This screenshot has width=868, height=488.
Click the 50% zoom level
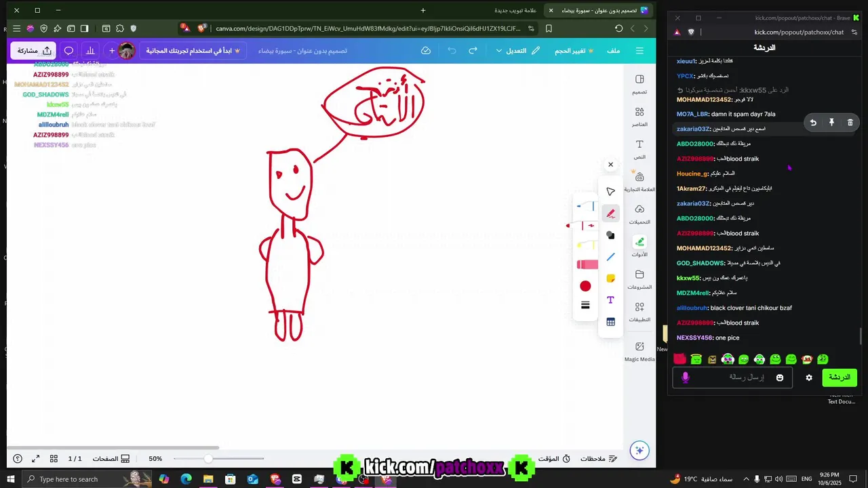pyautogui.click(x=155, y=459)
